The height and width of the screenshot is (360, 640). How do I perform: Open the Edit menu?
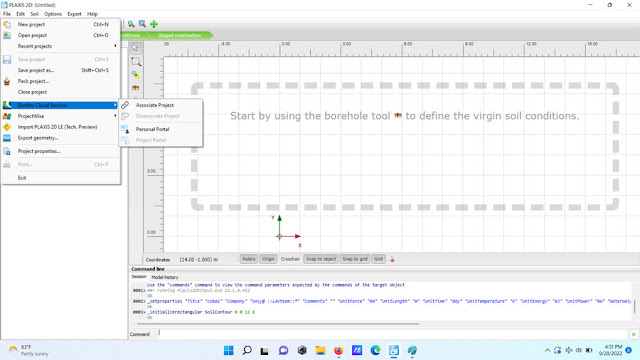20,14
